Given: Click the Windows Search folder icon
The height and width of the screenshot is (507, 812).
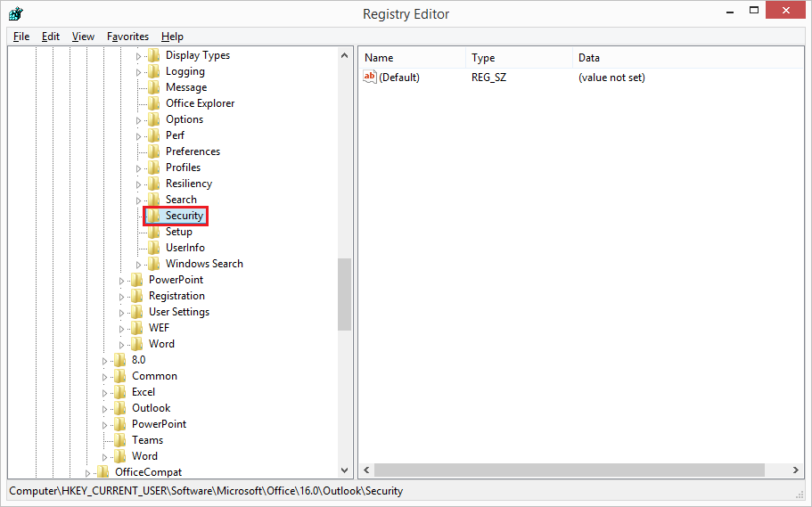Looking at the screenshot, I should pyautogui.click(x=154, y=264).
